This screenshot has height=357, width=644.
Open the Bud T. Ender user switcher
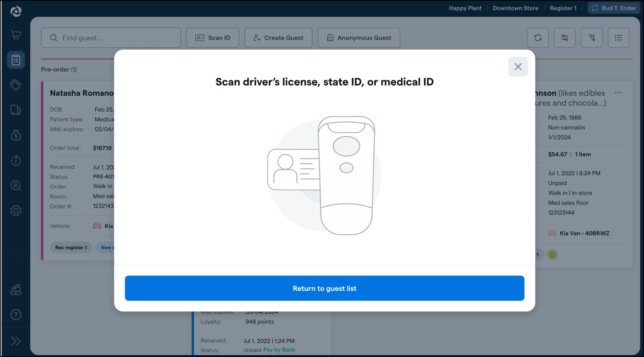614,8
